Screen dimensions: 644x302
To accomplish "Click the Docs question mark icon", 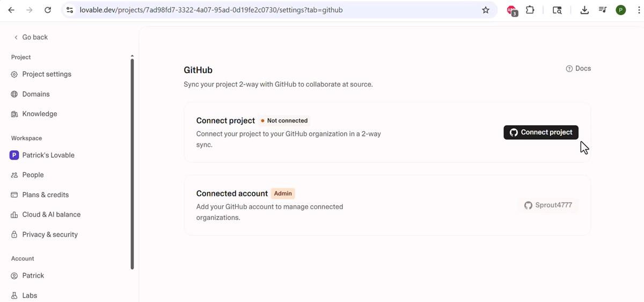I will pyautogui.click(x=569, y=68).
